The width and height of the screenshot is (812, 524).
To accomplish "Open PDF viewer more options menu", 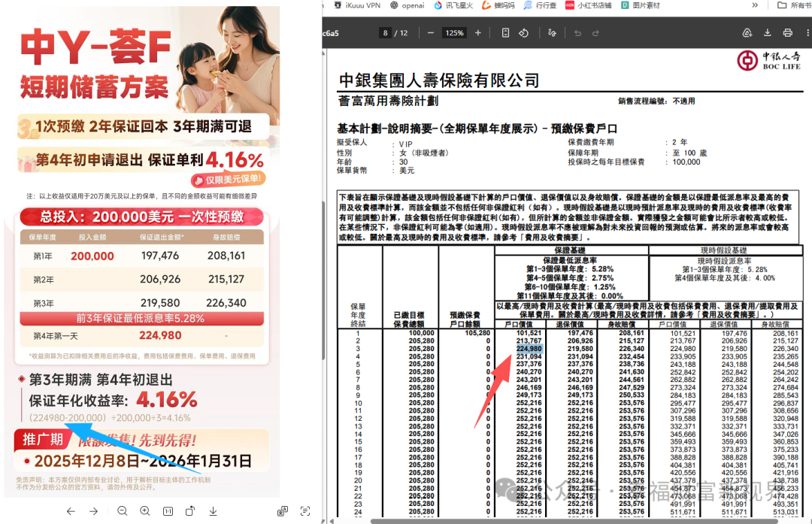I will [x=805, y=33].
